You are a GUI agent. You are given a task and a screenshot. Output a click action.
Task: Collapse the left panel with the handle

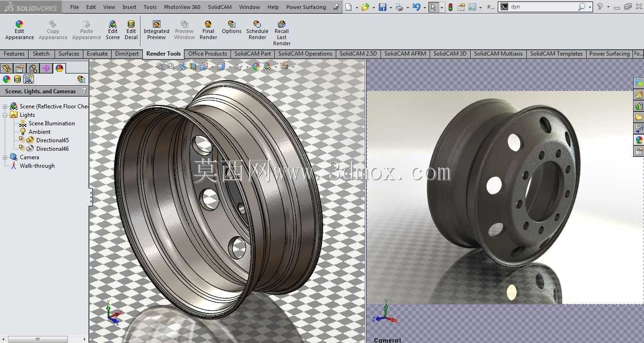[x=91, y=197]
